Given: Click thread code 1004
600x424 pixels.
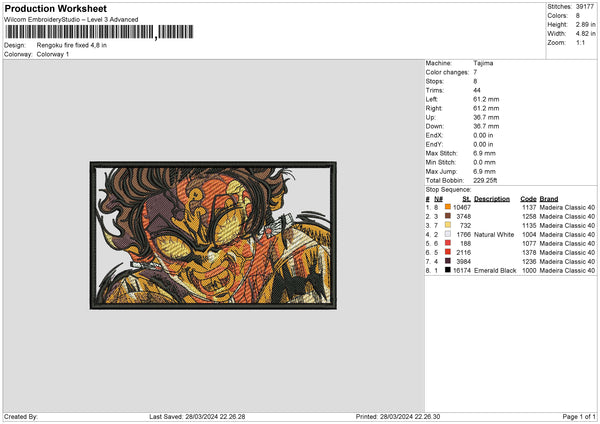Looking at the screenshot, I should point(529,235).
